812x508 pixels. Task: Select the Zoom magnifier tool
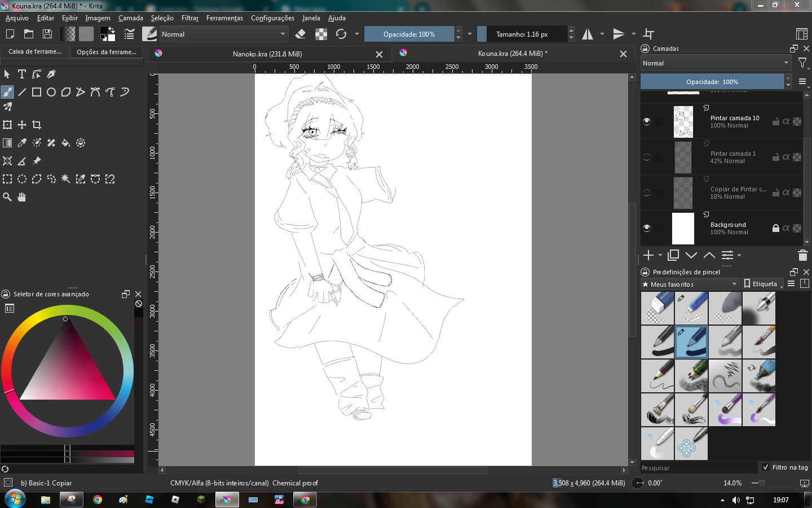pos(7,197)
